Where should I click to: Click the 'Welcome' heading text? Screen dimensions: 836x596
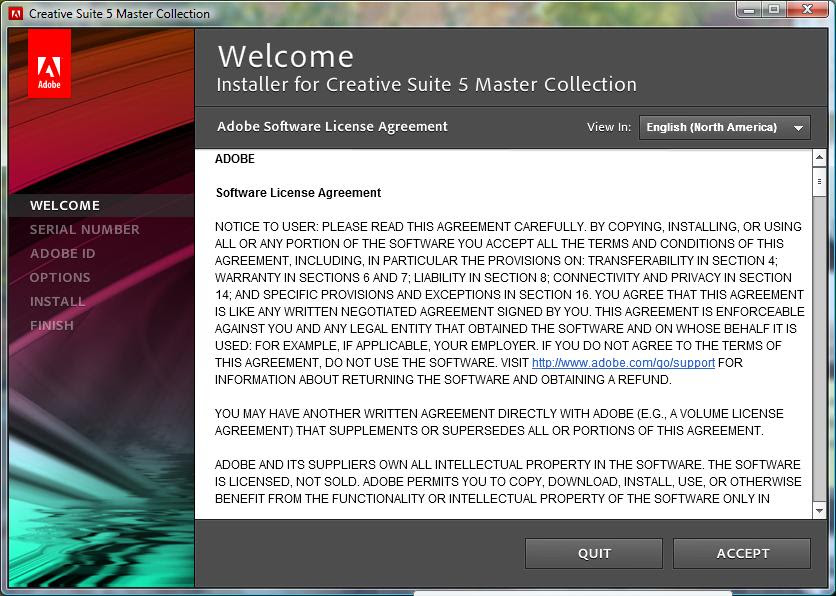(x=286, y=57)
